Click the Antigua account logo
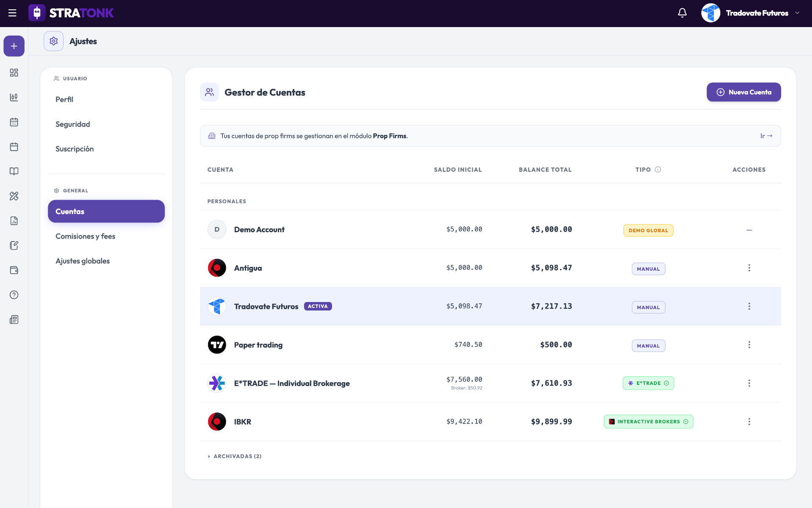 [217, 268]
